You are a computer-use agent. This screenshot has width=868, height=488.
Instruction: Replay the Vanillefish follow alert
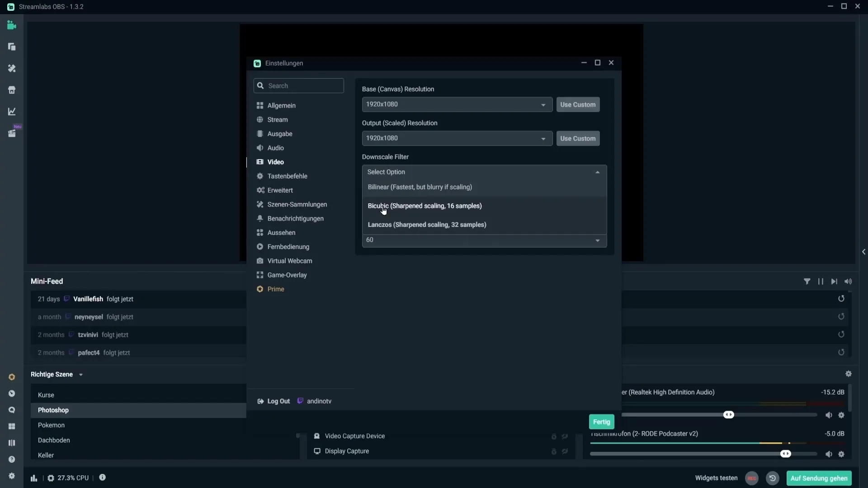point(841,299)
